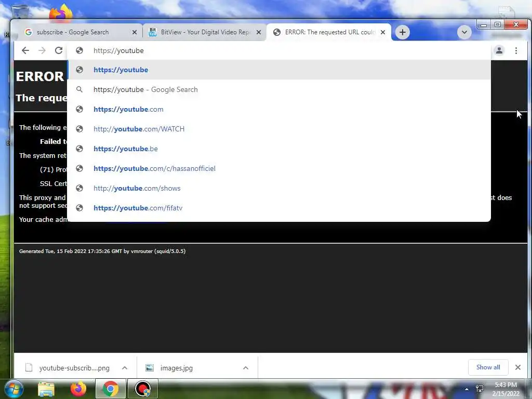Screen dimensions: 532x399
Task: Click the network icon in system tray
Action: click(x=480, y=389)
